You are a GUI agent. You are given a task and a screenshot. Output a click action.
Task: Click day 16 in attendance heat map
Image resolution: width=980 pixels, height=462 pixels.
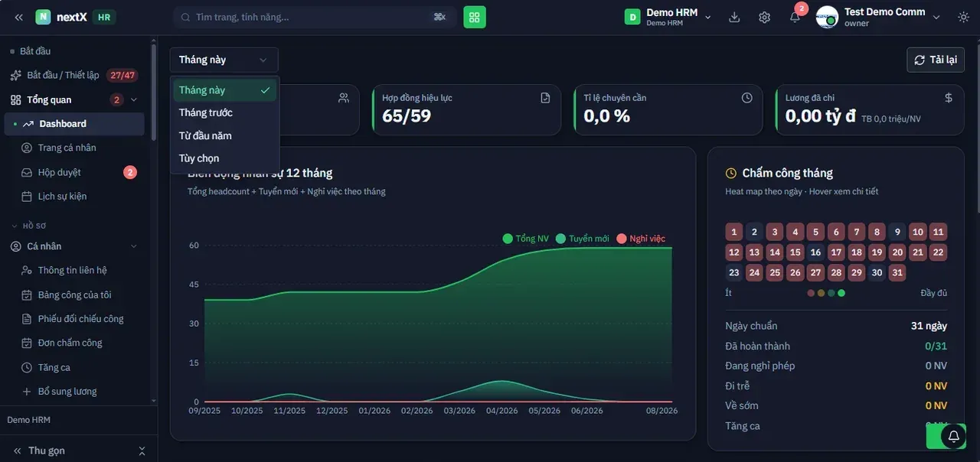coord(816,252)
